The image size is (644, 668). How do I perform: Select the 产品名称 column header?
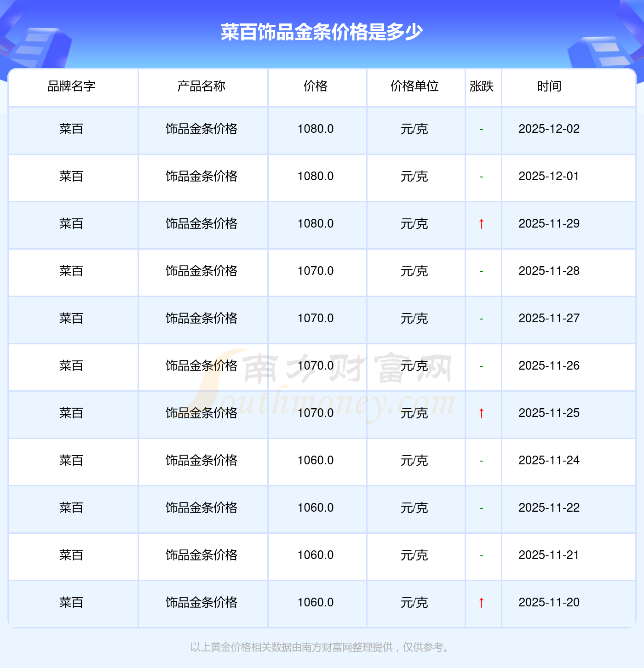[x=201, y=86]
